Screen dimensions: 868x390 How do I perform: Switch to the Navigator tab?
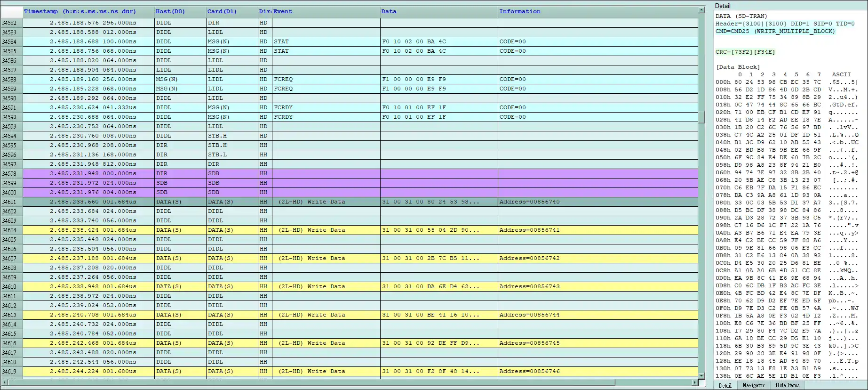753,385
